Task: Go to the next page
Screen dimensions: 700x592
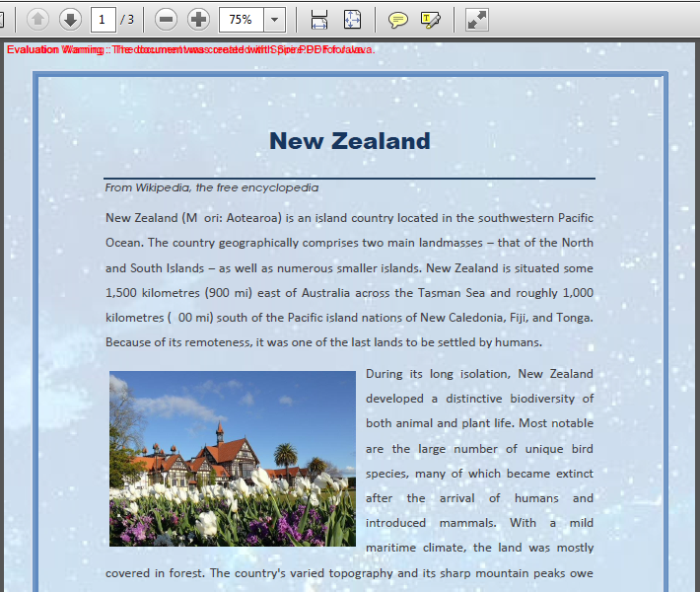Action: click(70, 19)
